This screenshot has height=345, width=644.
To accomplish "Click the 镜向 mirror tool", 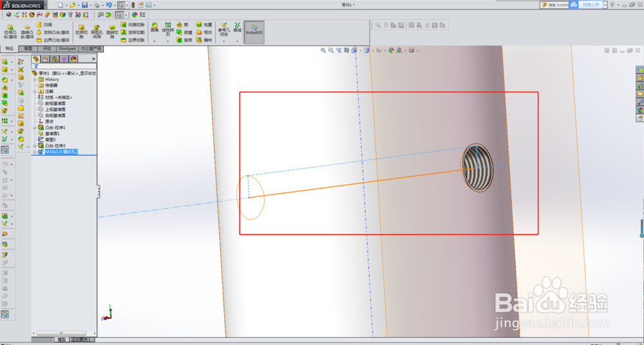I will tap(205, 40).
